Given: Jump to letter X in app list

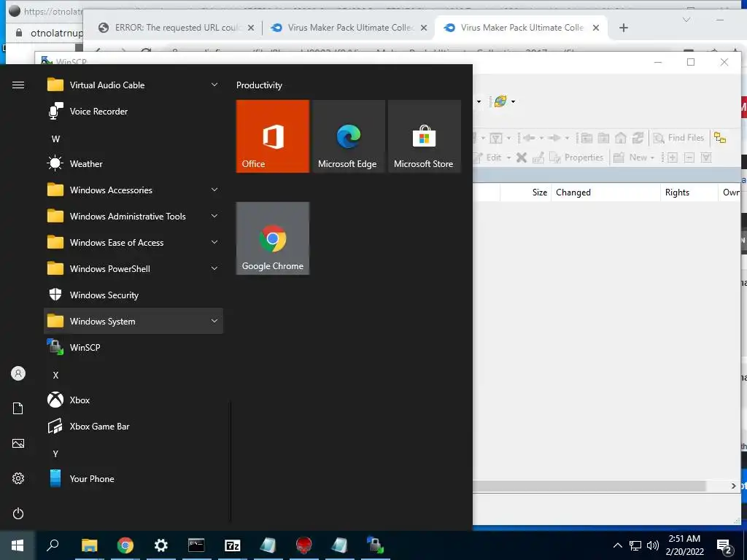Looking at the screenshot, I should point(55,376).
